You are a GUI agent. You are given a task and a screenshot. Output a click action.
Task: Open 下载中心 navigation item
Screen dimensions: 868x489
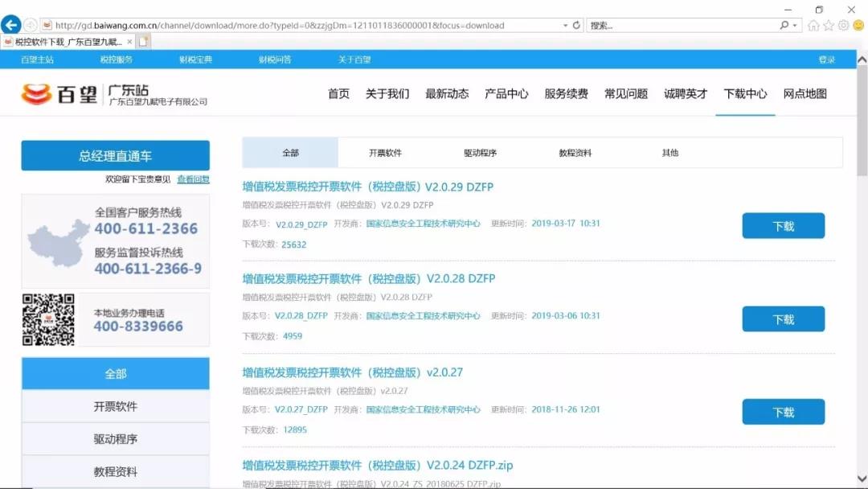pos(746,94)
